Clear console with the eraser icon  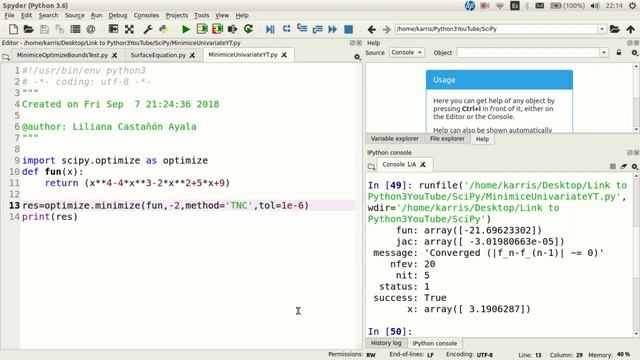pyautogui.click(x=623, y=166)
